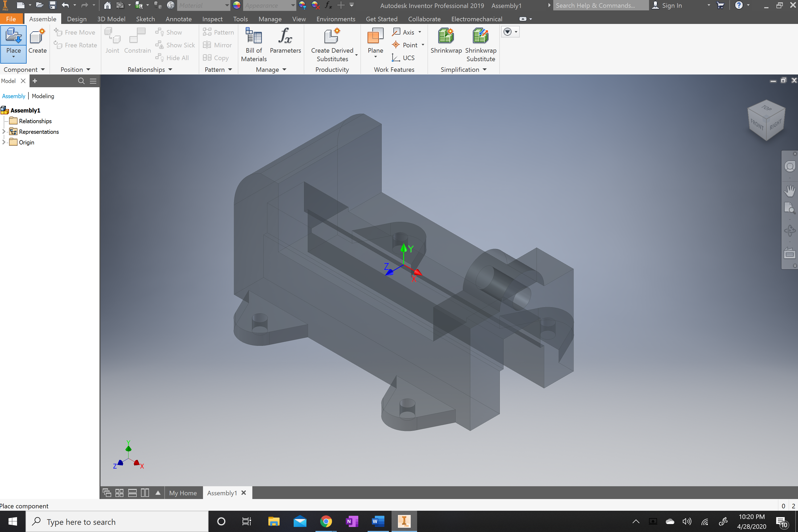The image size is (798, 532).
Task: Switch browser to Modeling view
Action: point(43,96)
